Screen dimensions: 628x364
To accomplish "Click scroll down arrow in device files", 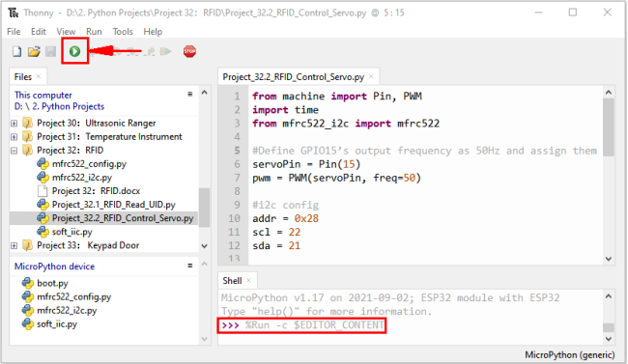I will [204, 339].
